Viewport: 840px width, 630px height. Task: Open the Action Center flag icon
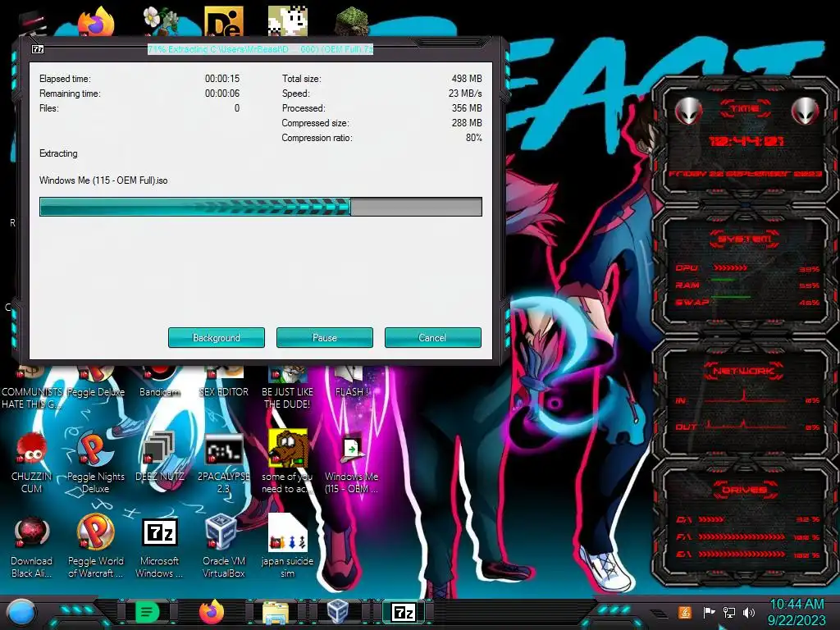[709, 612]
